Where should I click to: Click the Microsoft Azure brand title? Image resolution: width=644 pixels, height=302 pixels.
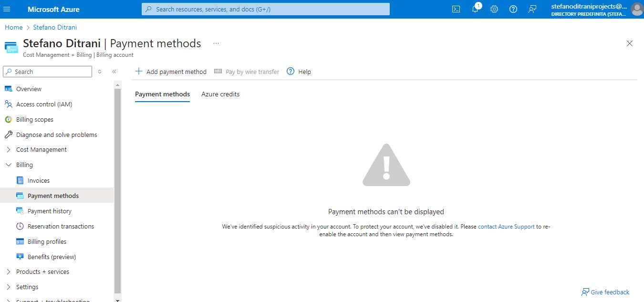tap(53, 9)
